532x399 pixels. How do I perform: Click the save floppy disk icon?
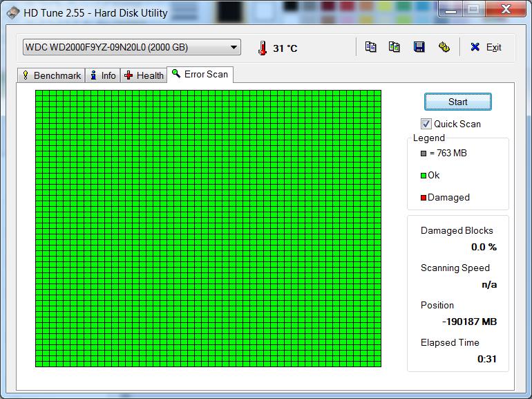coord(419,47)
